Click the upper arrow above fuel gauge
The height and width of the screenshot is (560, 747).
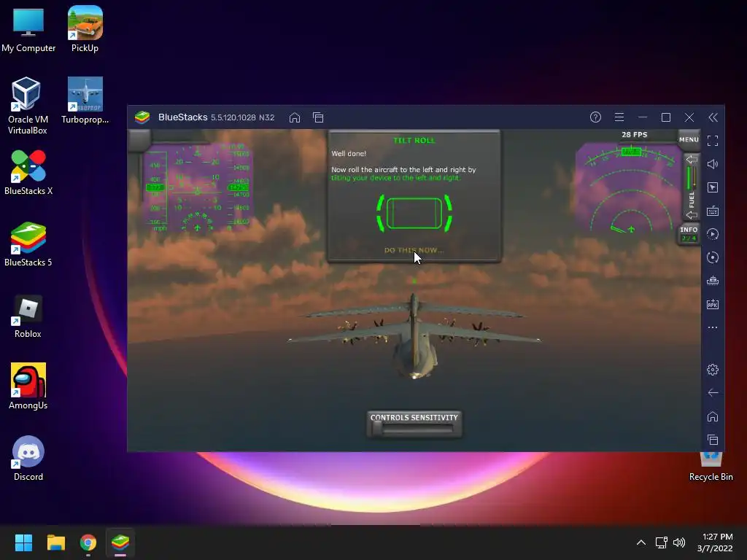click(691, 160)
